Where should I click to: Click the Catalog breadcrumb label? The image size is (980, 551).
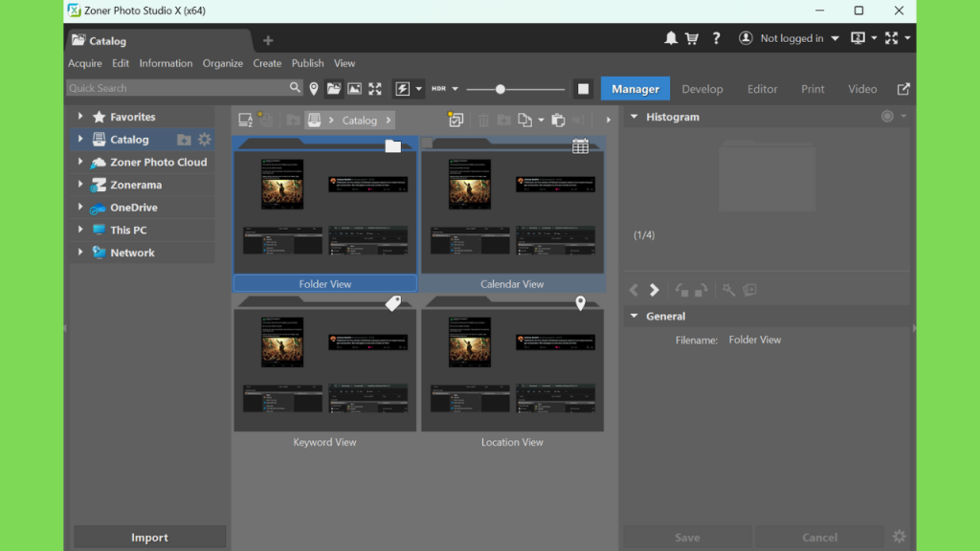pos(360,121)
